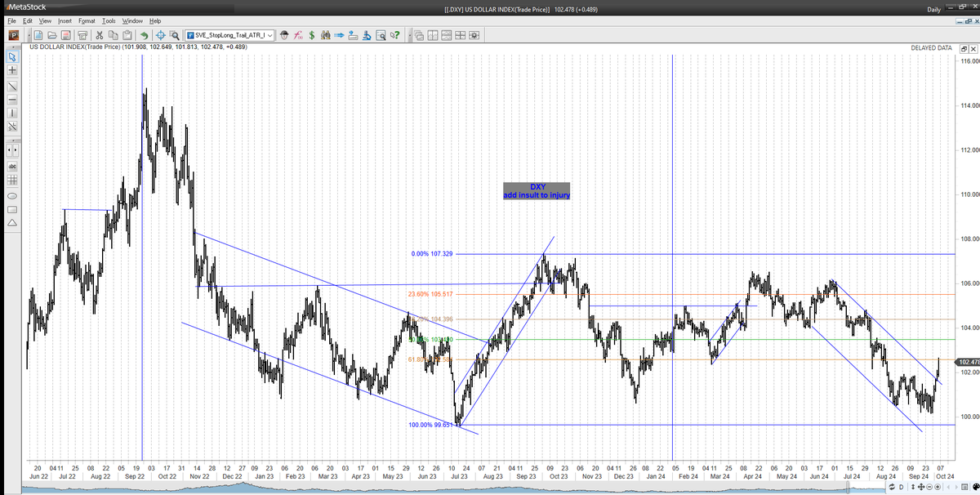Open a chart with the folder icon
Viewport: 980px width, 495px height.
(51, 35)
